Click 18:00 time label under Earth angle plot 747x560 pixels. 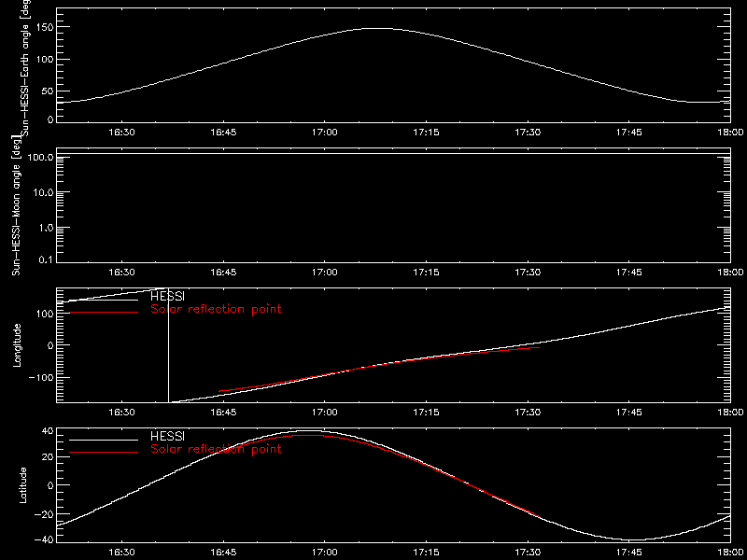730,133
